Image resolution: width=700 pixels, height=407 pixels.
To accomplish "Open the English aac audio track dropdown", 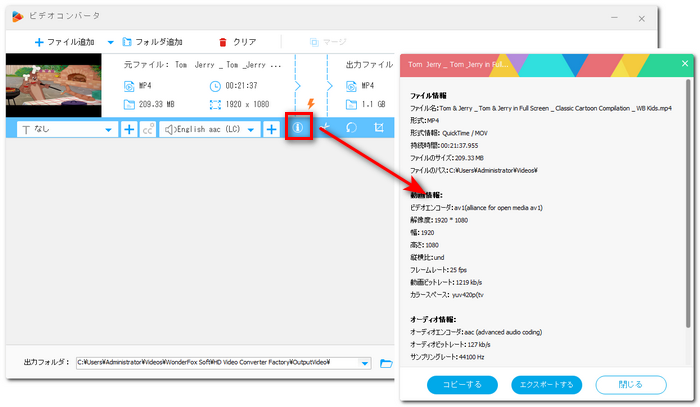I will 210,129.
